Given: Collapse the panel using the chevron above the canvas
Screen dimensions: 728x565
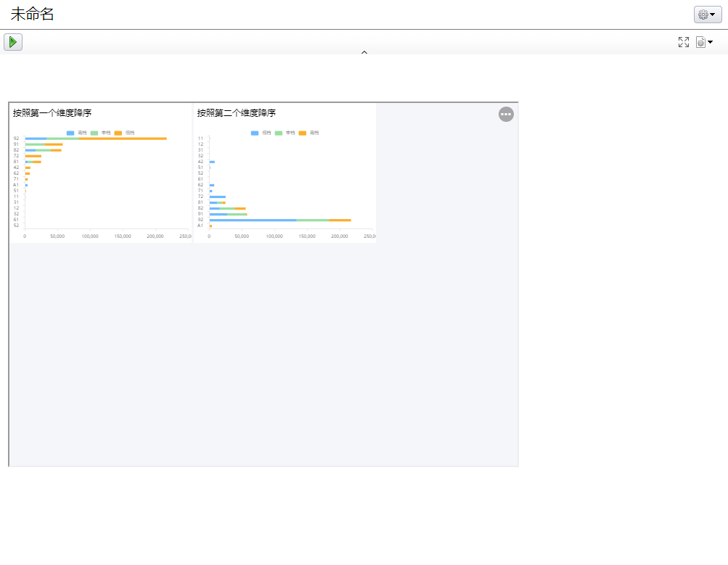Looking at the screenshot, I should (x=364, y=52).
